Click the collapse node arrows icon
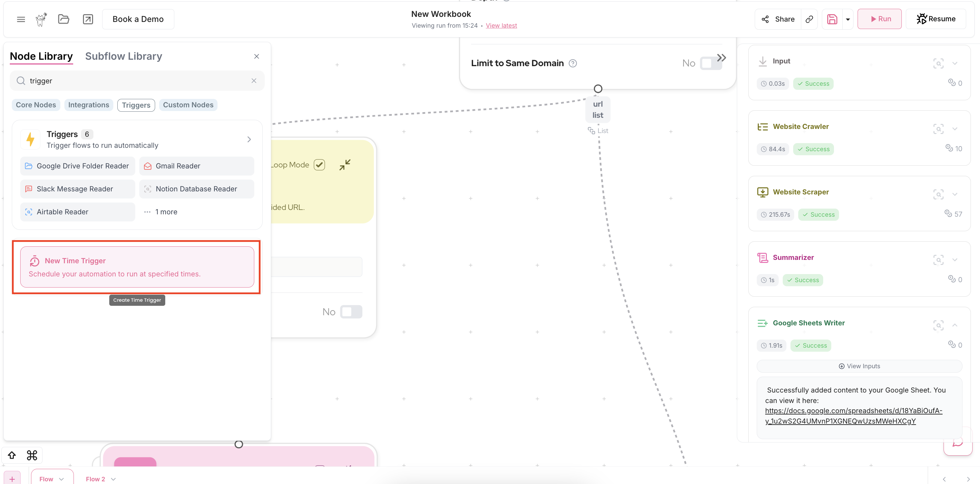The height and width of the screenshot is (484, 980). pos(345,165)
